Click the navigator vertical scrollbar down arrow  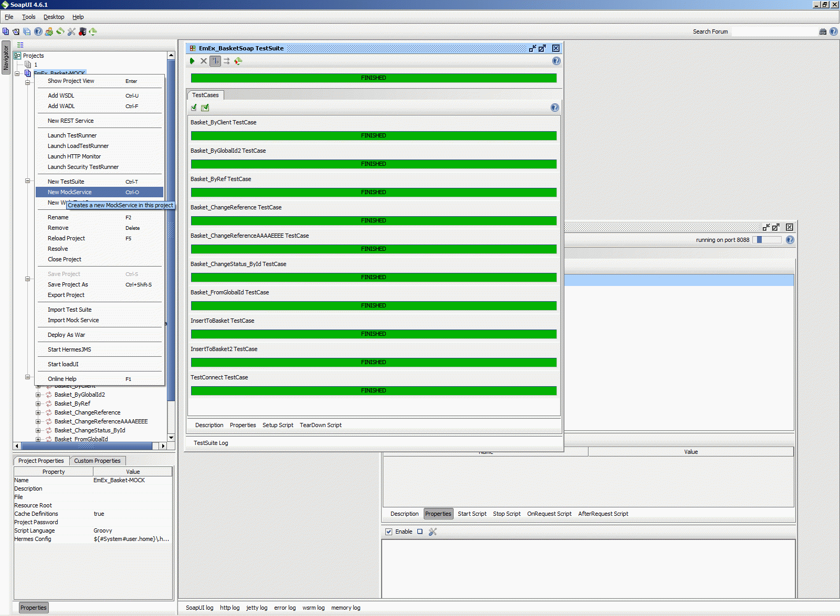pos(171,437)
